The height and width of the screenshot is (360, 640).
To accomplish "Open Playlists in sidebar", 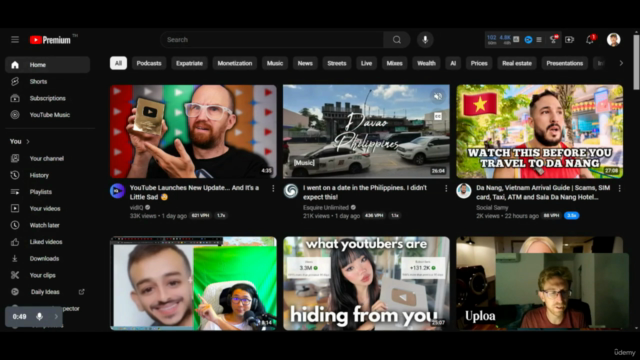I will point(48,192).
